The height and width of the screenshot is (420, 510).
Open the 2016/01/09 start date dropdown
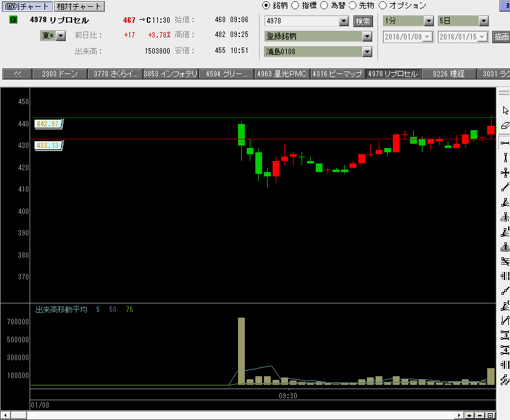point(428,37)
